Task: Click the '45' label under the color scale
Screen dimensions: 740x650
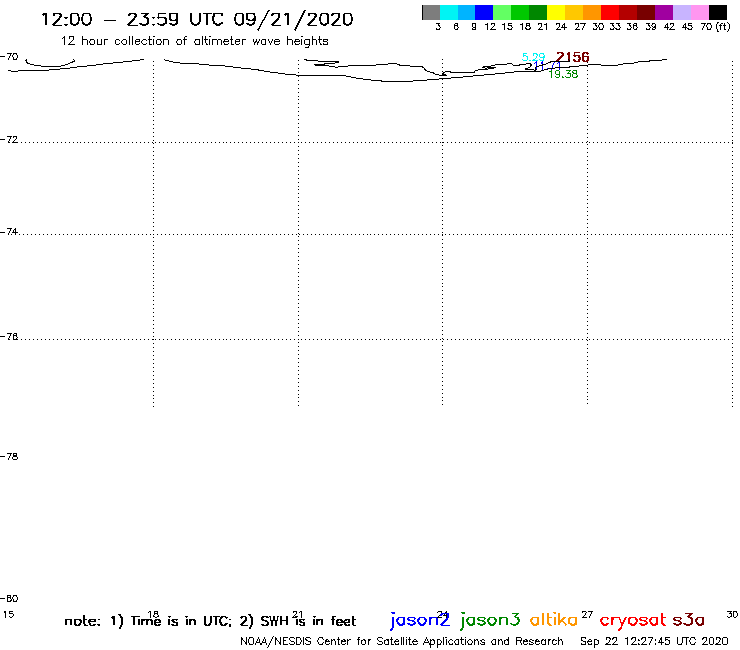Action: tap(687, 27)
